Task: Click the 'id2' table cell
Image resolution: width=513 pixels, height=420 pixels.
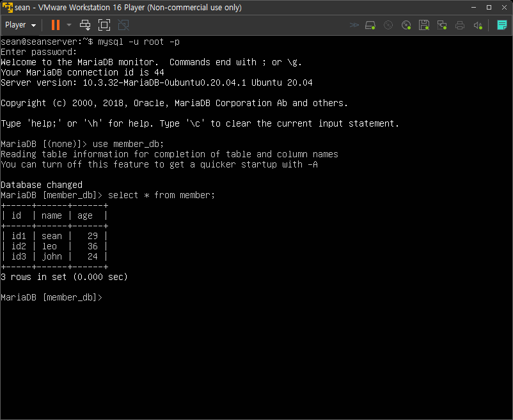Action: click(x=19, y=246)
